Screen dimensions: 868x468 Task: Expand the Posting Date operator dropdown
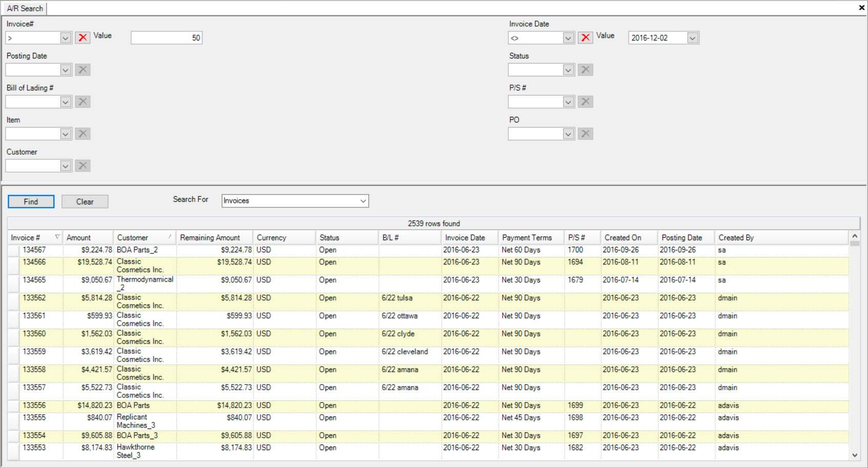click(x=65, y=70)
